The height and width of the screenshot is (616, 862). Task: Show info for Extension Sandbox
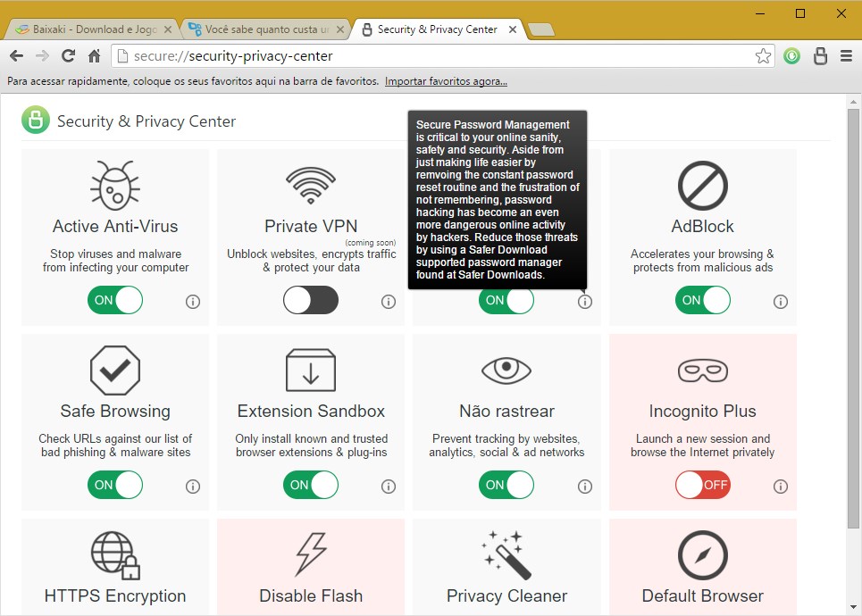click(388, 486)
